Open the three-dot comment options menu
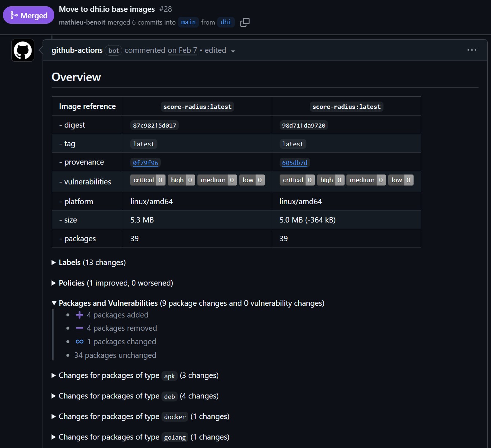Viewport: 491px width, 448px height. pos(472,50)
